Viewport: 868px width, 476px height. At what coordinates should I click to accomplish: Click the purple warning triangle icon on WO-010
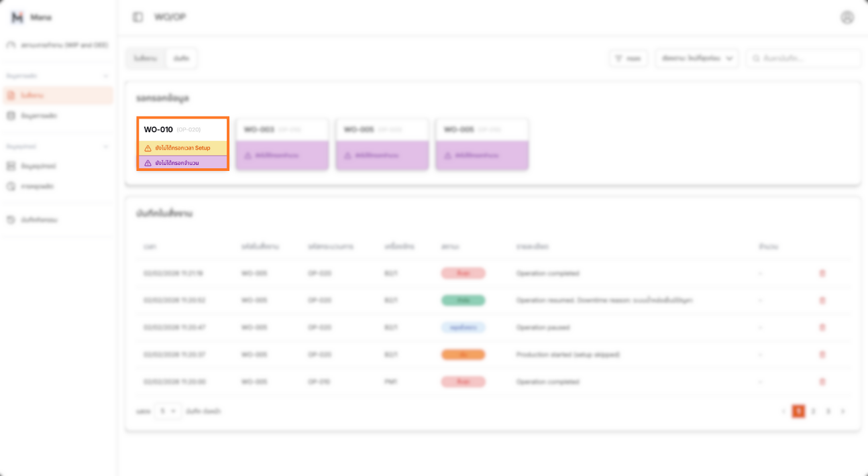[x=148, y=163]
